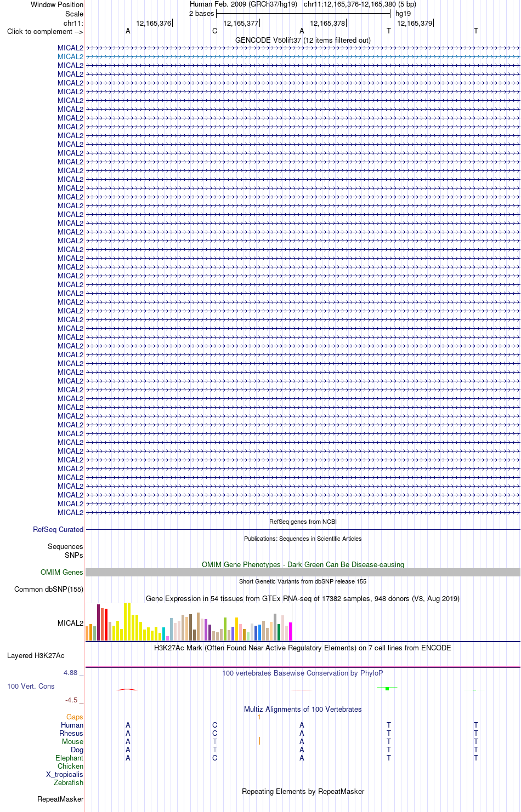Click the '2 bases' scale bar text
This screenshot has height=812, width=521.
coord(201,14)
